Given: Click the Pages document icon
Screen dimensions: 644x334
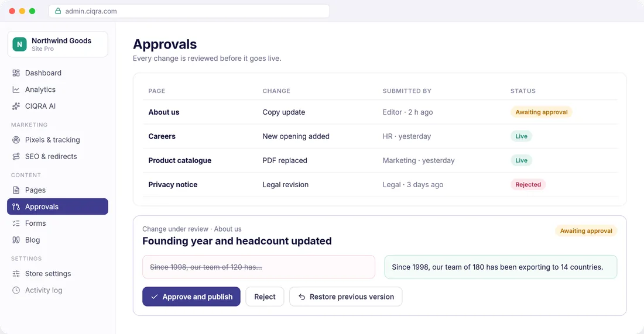Looking at the screenshot, I should pos(16,190).
